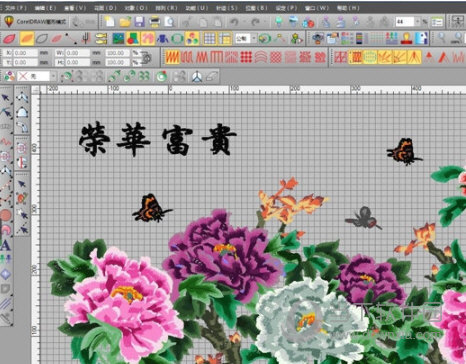Toggle the highlighted globe-grid stitch effect icon
This screenshot has width=466, height=364.
(370, 57)
